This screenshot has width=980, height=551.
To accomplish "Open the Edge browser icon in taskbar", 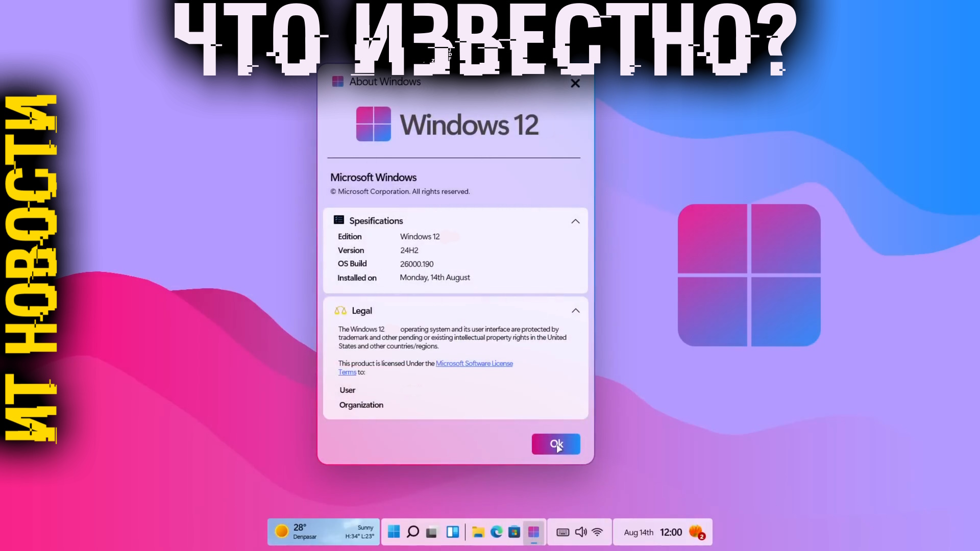I will tap(497, 532).
